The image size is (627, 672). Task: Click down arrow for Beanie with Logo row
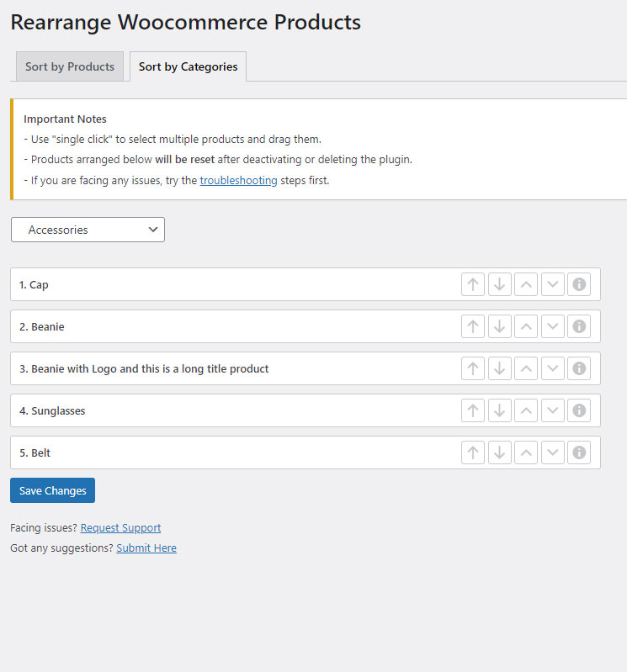click(x=499, y=368)
